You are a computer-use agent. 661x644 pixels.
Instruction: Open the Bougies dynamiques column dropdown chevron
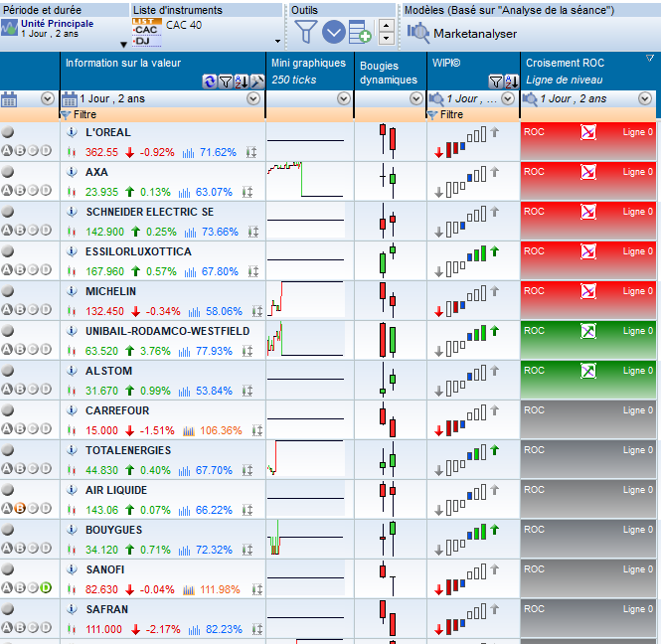point(416,99)
